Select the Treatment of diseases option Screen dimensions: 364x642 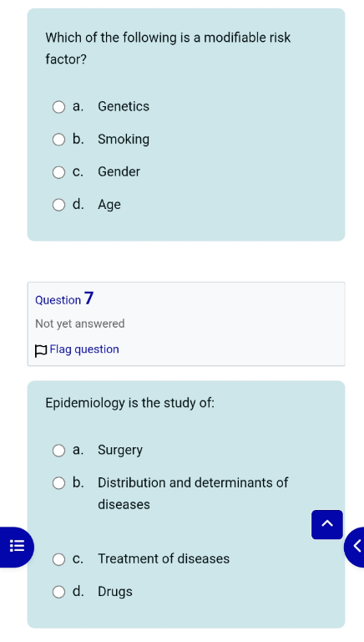58,559
